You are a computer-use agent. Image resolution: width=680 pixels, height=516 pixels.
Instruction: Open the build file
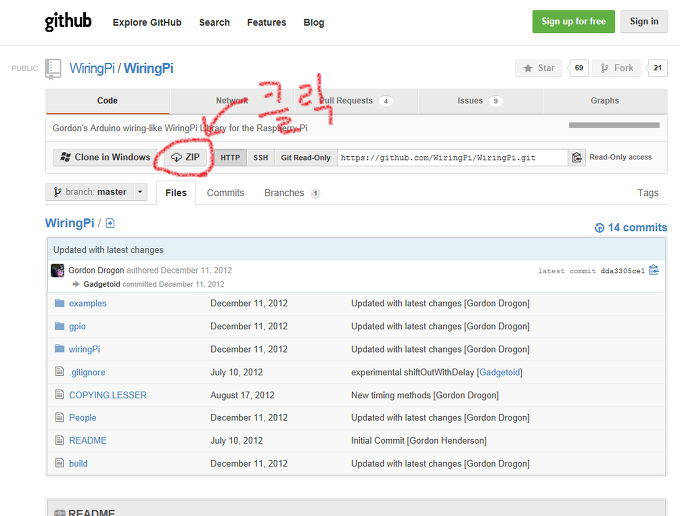(x=78, y=464)
